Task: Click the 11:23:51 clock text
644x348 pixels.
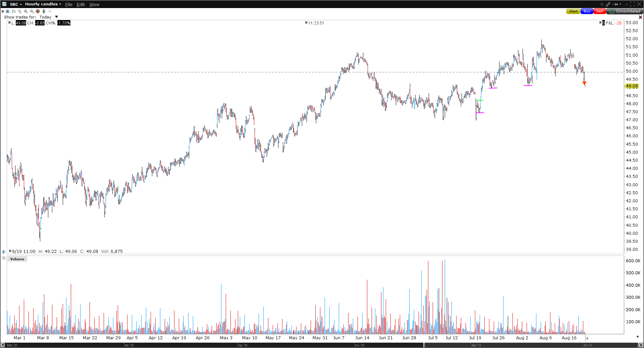Action: [316, 23]
